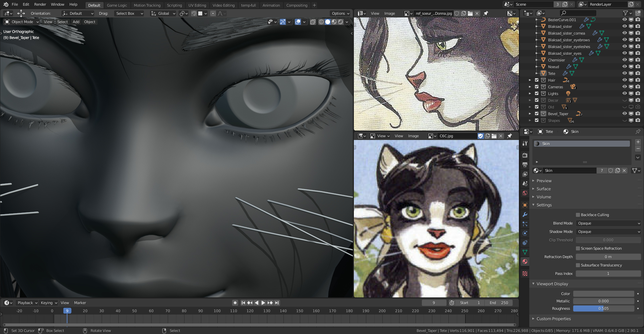Add a new material slot
Image resolution: width=644 pixels, height=334 pixels.
638,142
